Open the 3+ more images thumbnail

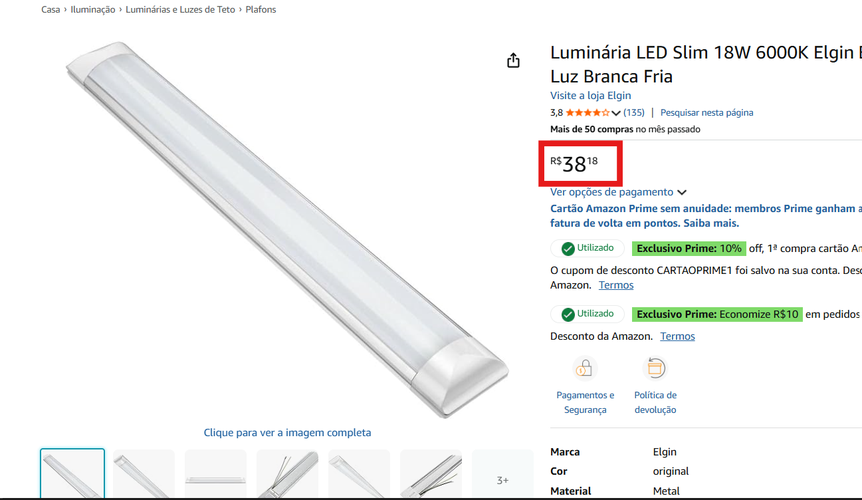coord(502,475)
